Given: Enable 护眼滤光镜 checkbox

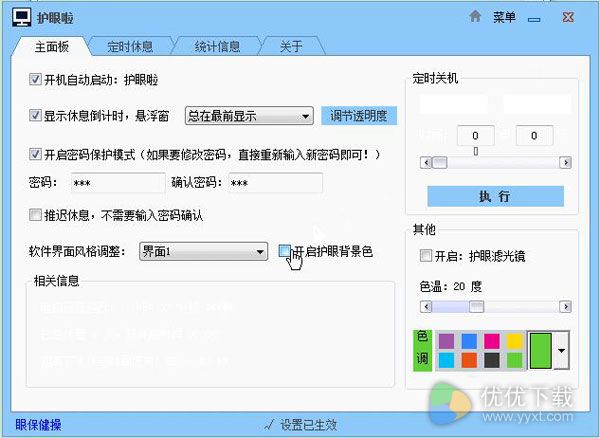Looking at the screenshot, I should tap(426, 256).
